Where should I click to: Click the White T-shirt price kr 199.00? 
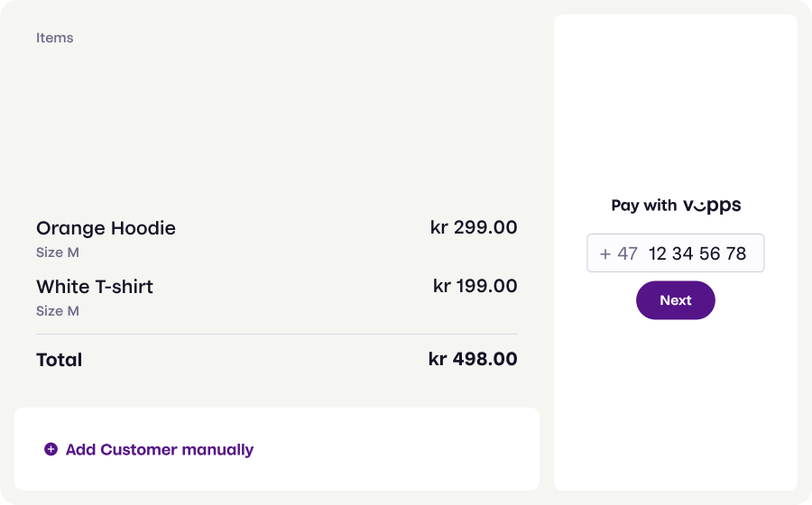[x=475, y=286]
